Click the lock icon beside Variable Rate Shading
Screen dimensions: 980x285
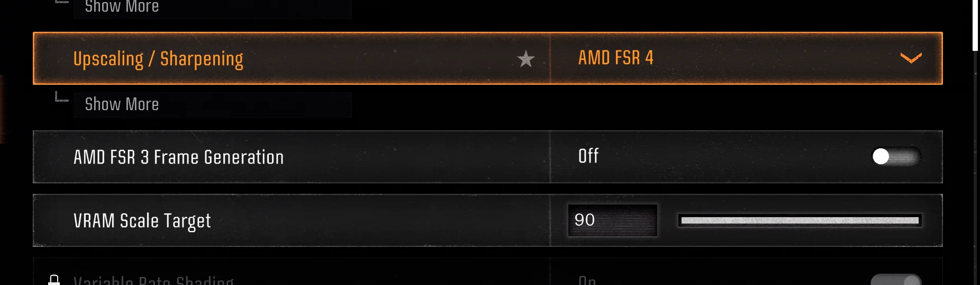[54, 280]
